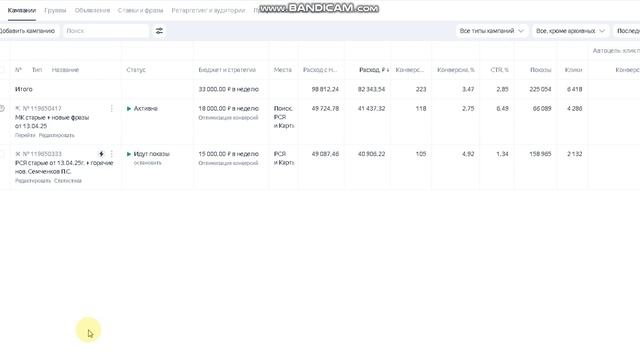This screenshot has width=640, height=360.
Task: Switch to the Кампании tab
Action: pyautogui.click(x=22, y=10)
